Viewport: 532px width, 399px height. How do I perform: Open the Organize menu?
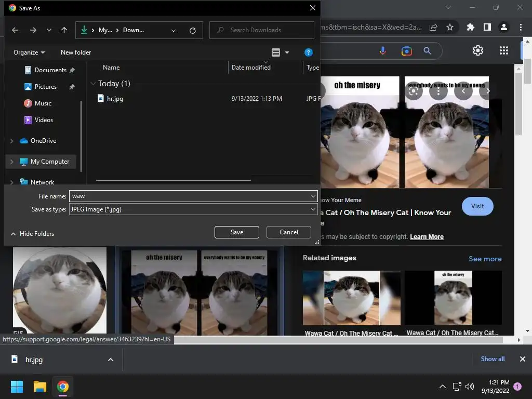pos(29,52)
